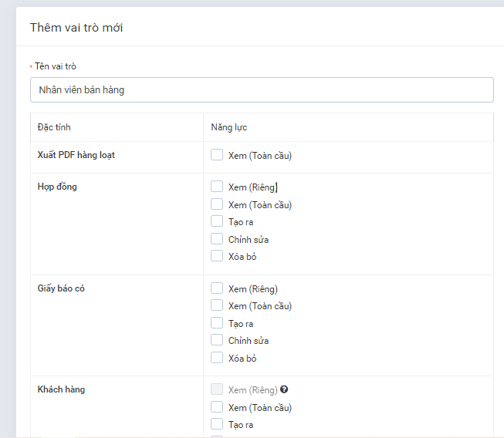Click the Tên vai trò input field
The height and width of the screenshot is (438, 504).
point(262,89)
